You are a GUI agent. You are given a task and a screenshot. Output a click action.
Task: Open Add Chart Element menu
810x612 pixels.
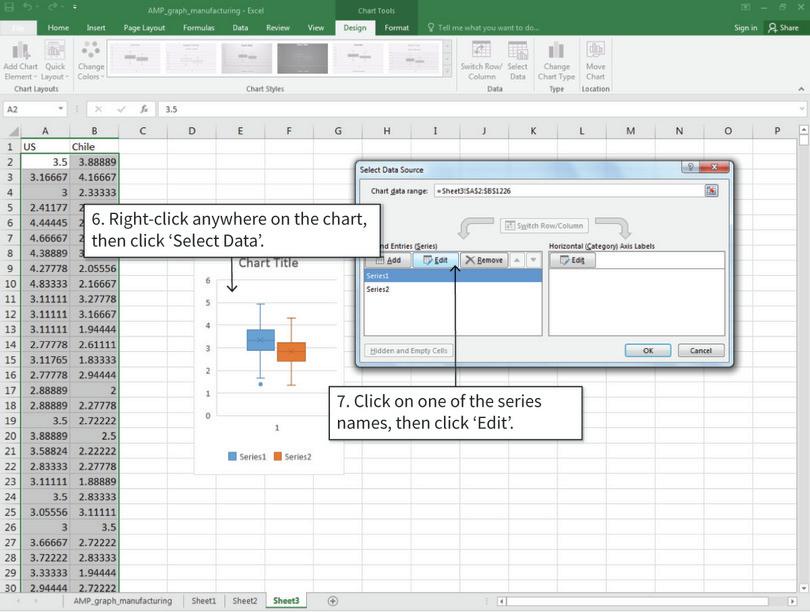tap(21, 61)
